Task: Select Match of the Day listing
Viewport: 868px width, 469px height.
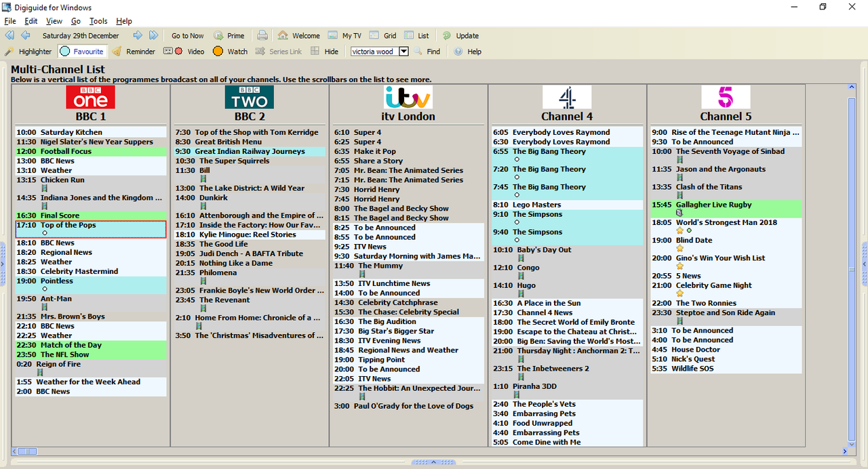Action: pyautogui.click(x=91, y=345)
